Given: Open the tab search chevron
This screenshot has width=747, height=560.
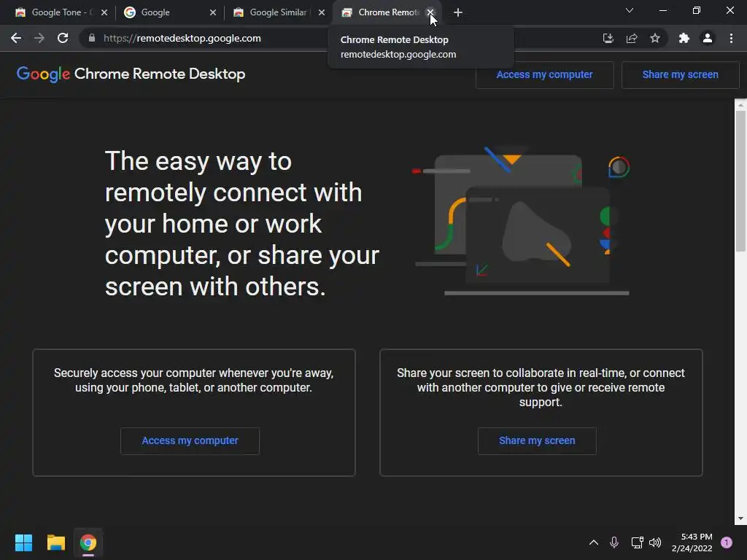Looking at the screenshot, I should (x=630, y=10).
